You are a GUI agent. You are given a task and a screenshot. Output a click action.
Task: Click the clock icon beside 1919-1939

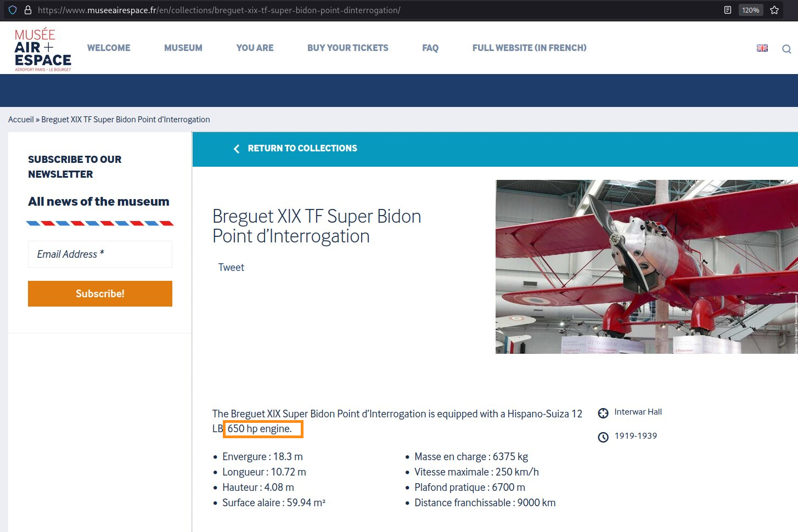click(603, 437)
